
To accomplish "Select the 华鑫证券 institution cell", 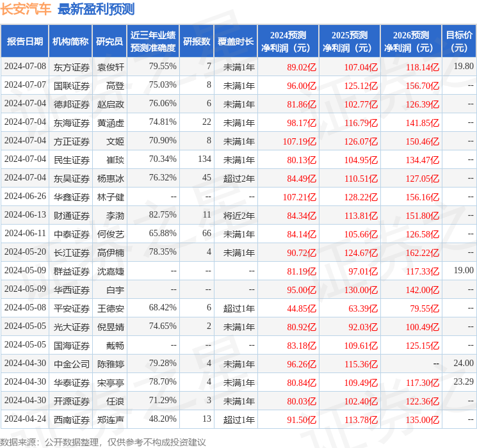I will 72,197.
